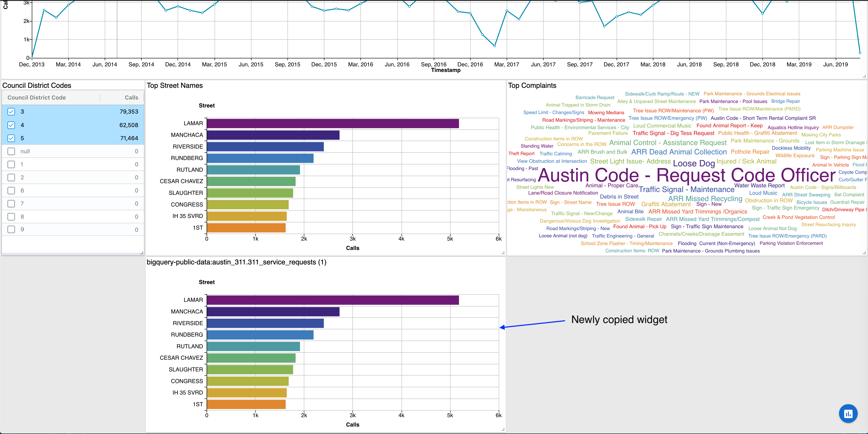The height and width of the screenshot is (434, 868).
Task: Click IH 35 SVRD bar in copied bigquery chart
Action: (247, 393)
